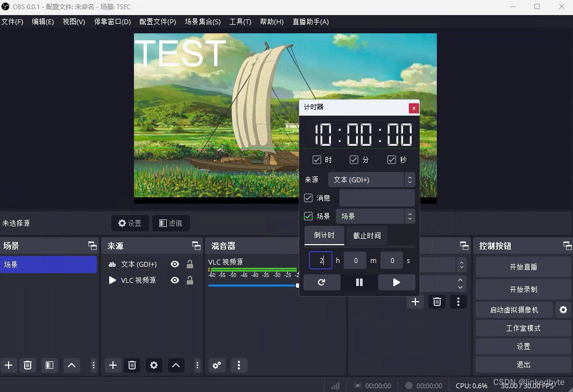
Task: Open 视图(V) menu
Action: pyautogui.click(x=74, y=22)
